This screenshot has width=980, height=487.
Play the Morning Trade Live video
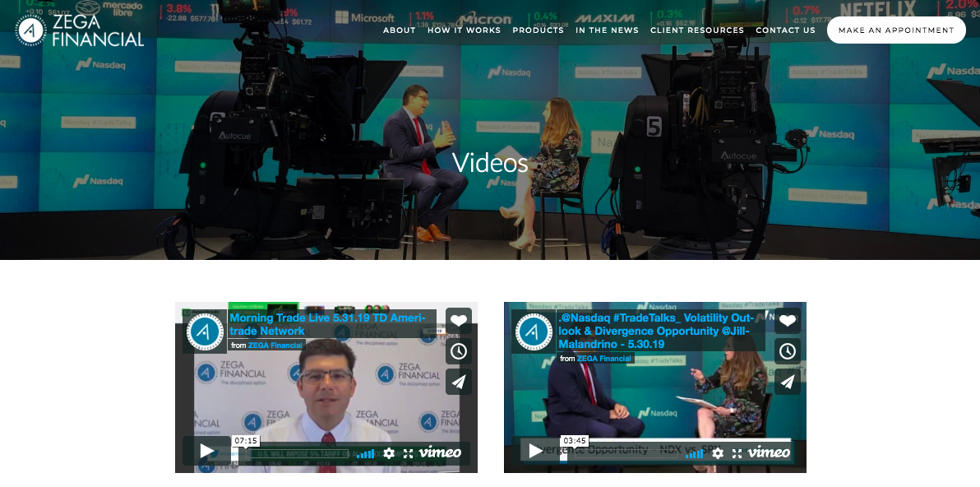(207, 451)
